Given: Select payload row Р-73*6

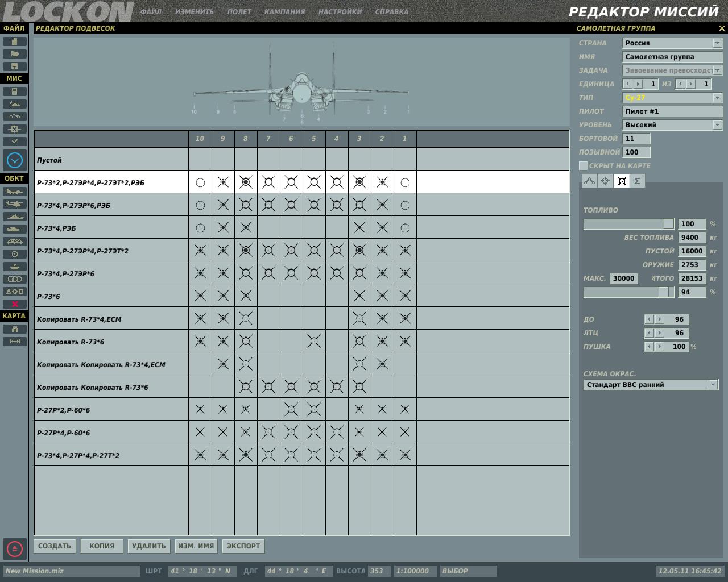Looking at the screenshot, I should (x=302, y=296).
